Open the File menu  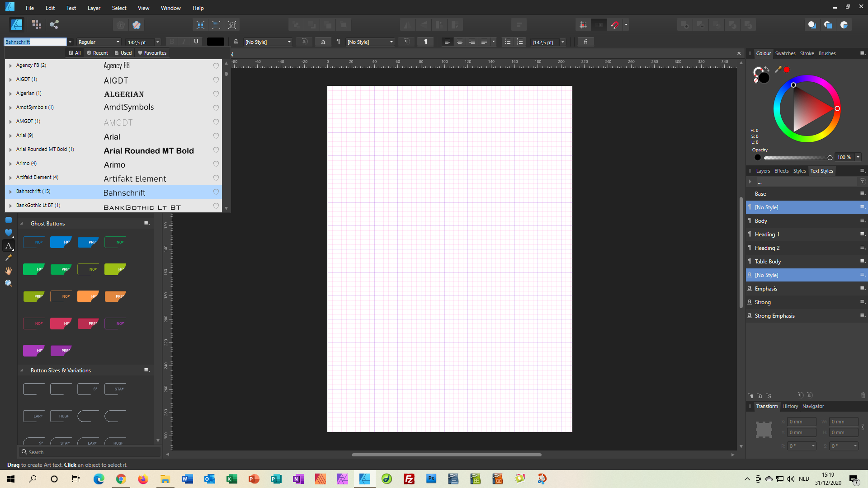tap(30, 8)
